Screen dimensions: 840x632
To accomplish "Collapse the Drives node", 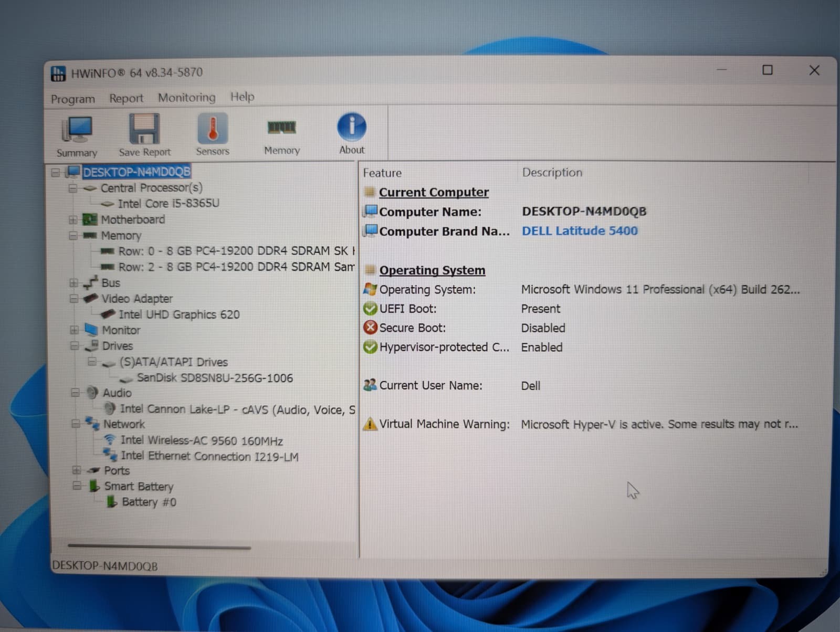I will [75, 345].
